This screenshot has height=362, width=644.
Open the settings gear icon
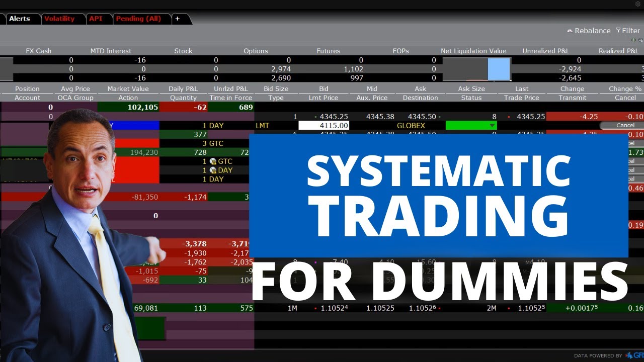638,4
